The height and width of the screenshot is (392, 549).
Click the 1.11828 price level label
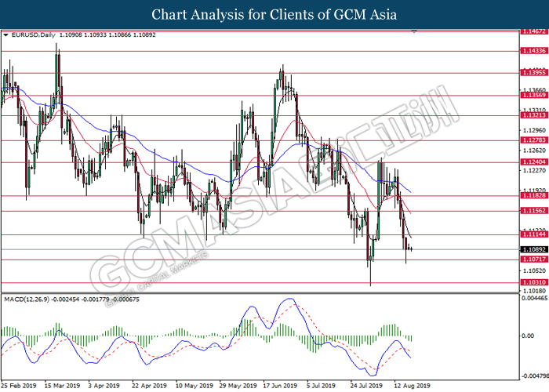(534, 195)
